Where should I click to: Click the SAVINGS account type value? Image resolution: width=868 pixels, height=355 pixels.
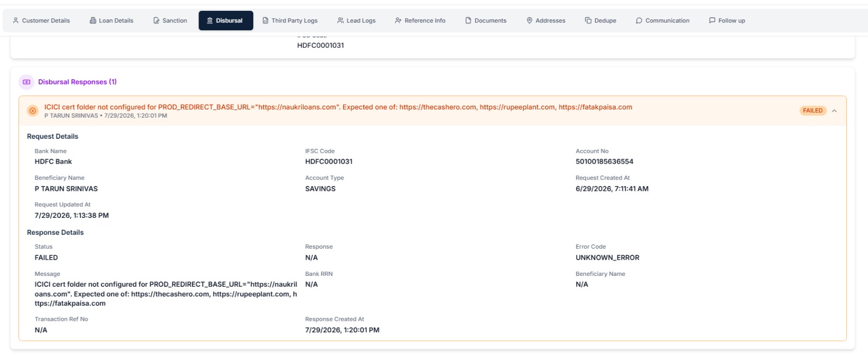click(321, 189)
